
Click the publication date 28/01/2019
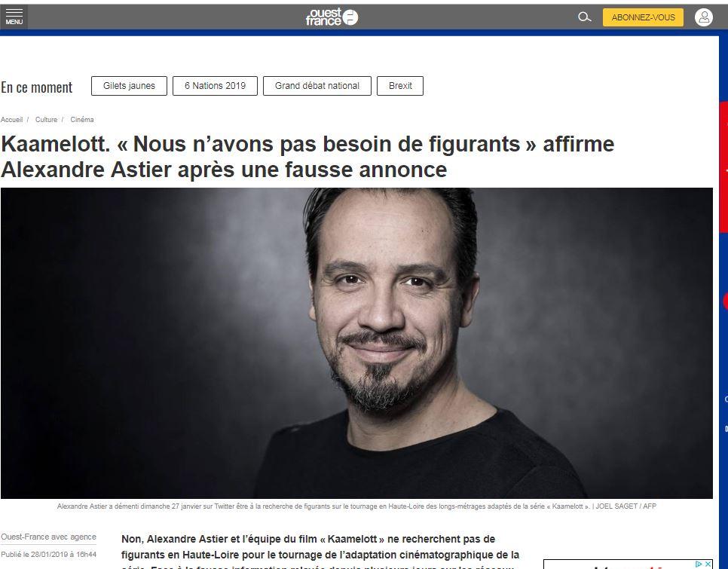coord(49,554)
